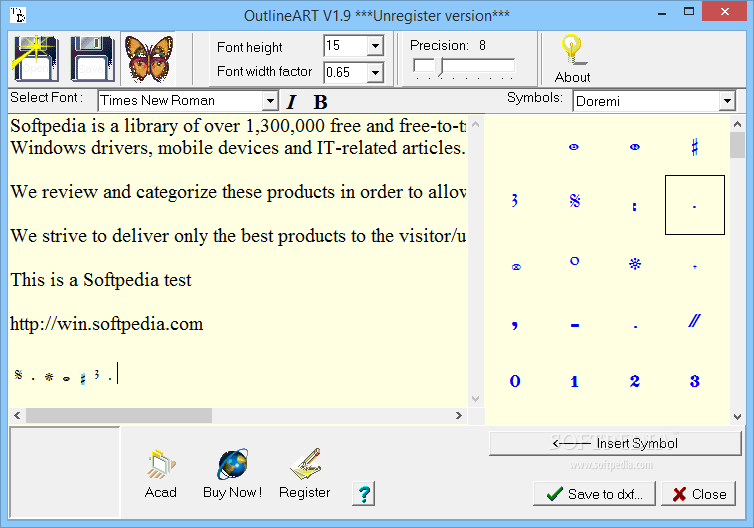Click the Save floppy disk icon
754x528 pixels.
[x=92, y=59]
